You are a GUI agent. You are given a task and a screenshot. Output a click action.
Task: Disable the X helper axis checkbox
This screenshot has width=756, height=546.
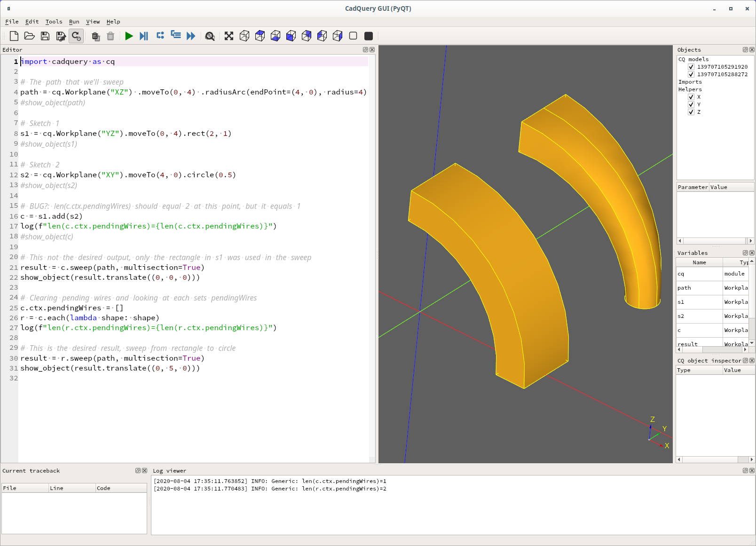691,97
